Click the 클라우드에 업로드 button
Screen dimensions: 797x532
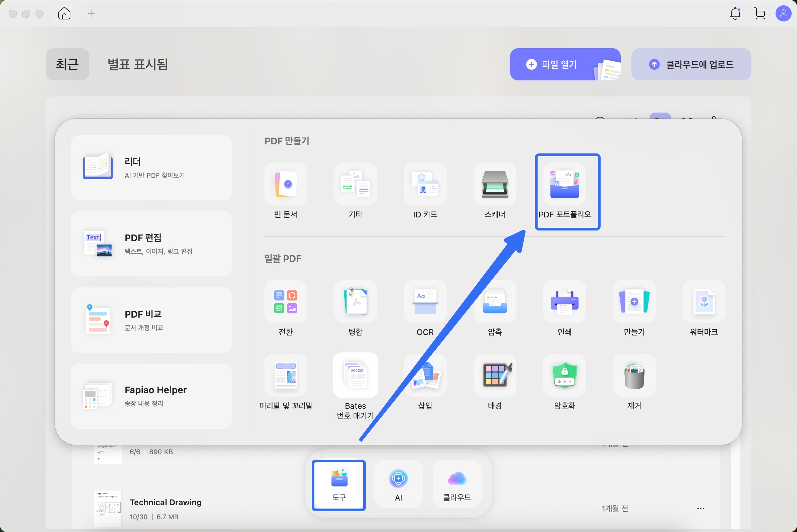[x=691, y=64]
